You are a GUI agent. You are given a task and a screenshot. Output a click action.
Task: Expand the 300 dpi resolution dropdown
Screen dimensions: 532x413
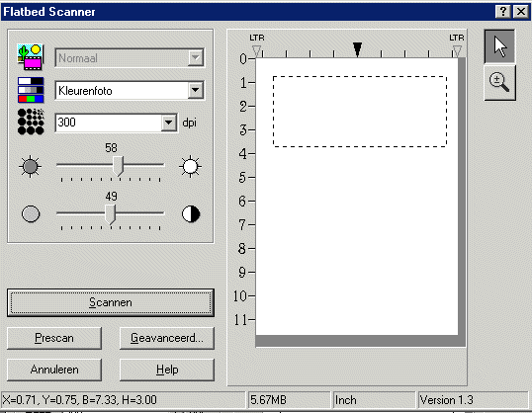[169, 123]
